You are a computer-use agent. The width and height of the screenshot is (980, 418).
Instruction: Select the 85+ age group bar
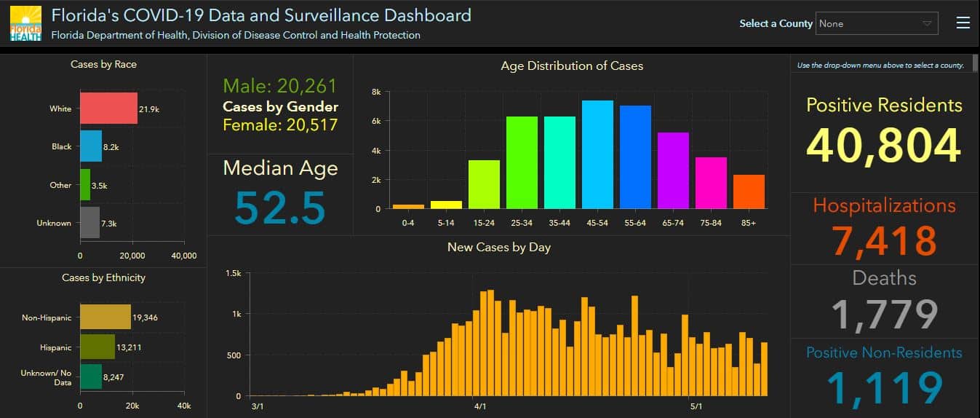749,192
